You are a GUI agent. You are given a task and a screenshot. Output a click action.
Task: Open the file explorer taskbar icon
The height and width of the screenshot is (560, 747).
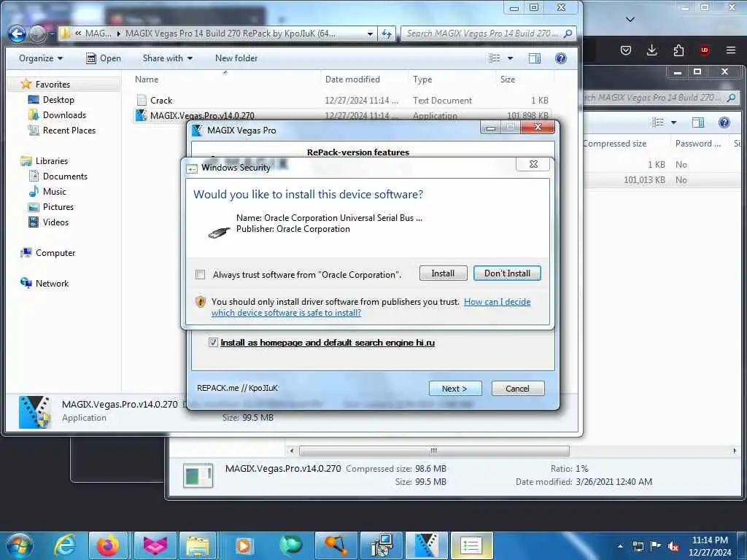198,545
